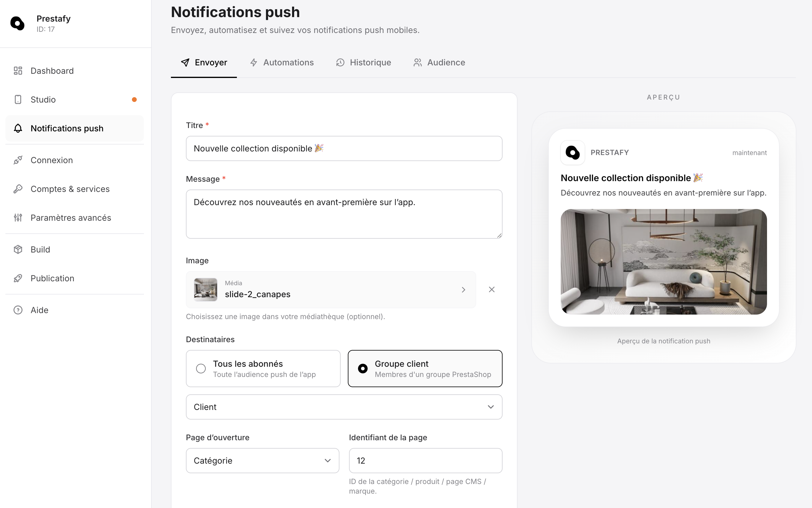812x508 pixels.
Task: Switch to the Automations tab
Action: point(282,62)
